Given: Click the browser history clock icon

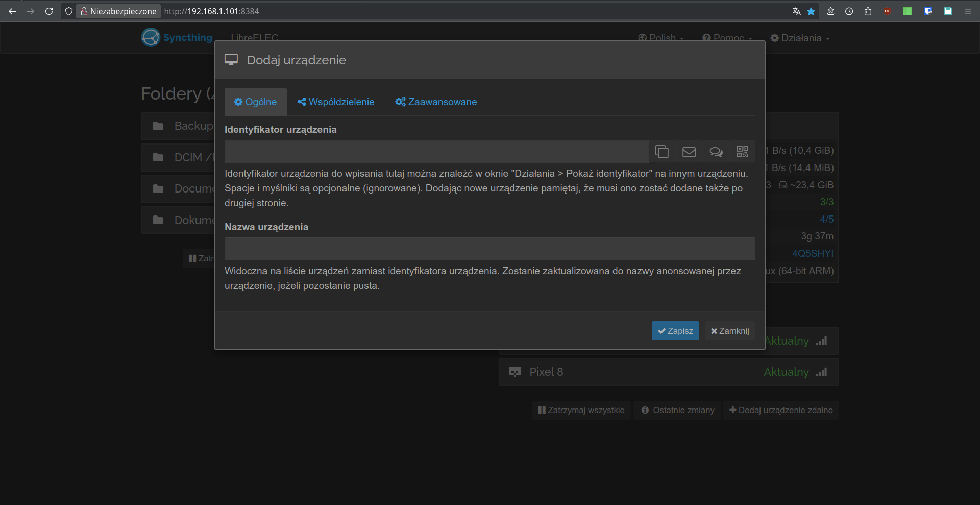Looking at the screenshot, I should [849, 11].
